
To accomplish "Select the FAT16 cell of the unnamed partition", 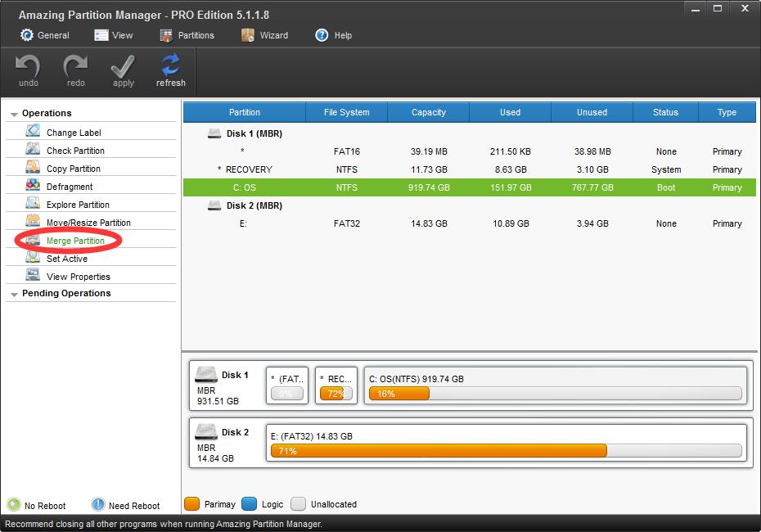I will [x=346, y=151].
